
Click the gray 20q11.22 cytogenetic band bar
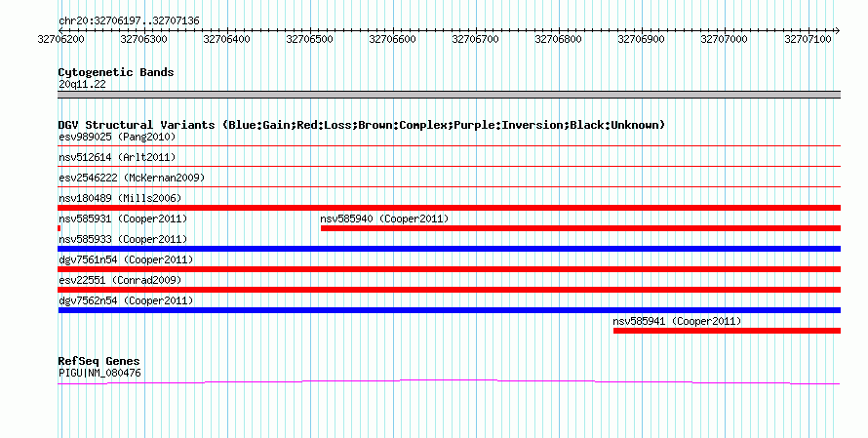[x=449, y=95]
